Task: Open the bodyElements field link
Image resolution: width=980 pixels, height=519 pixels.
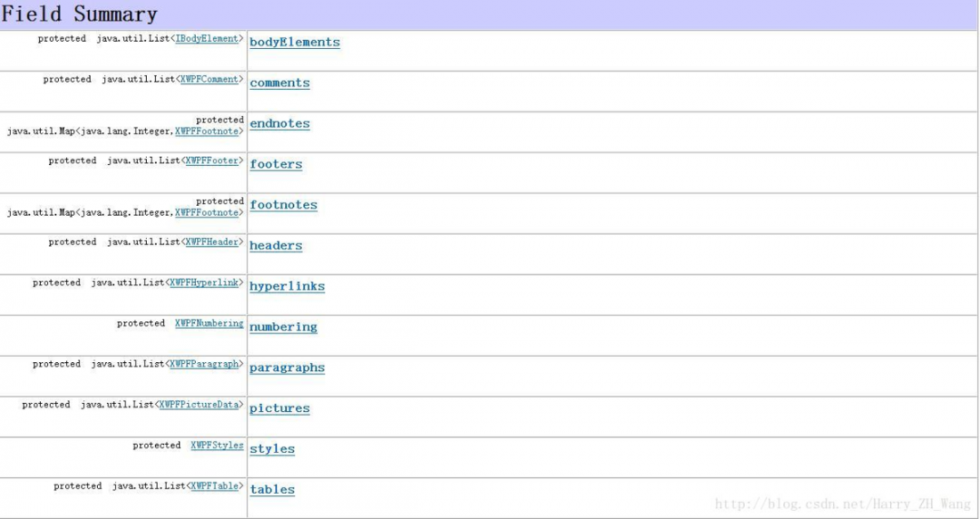Action: pos(294,42)
